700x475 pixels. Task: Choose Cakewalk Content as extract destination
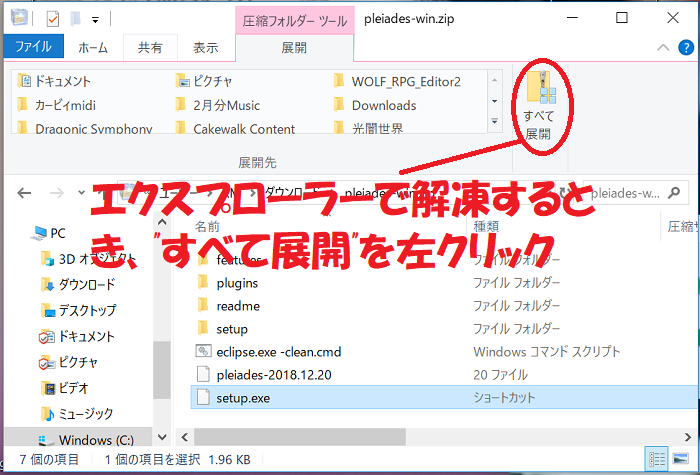coord(235,128)
